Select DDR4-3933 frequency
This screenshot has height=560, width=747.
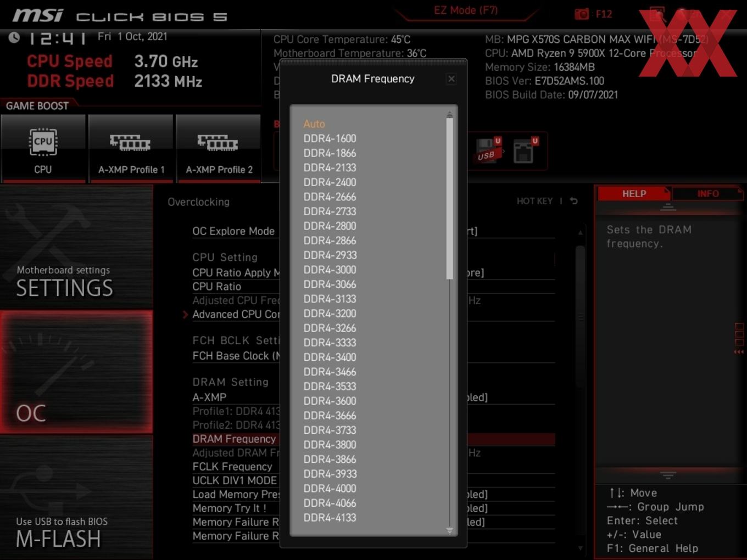tap(330, 474)
